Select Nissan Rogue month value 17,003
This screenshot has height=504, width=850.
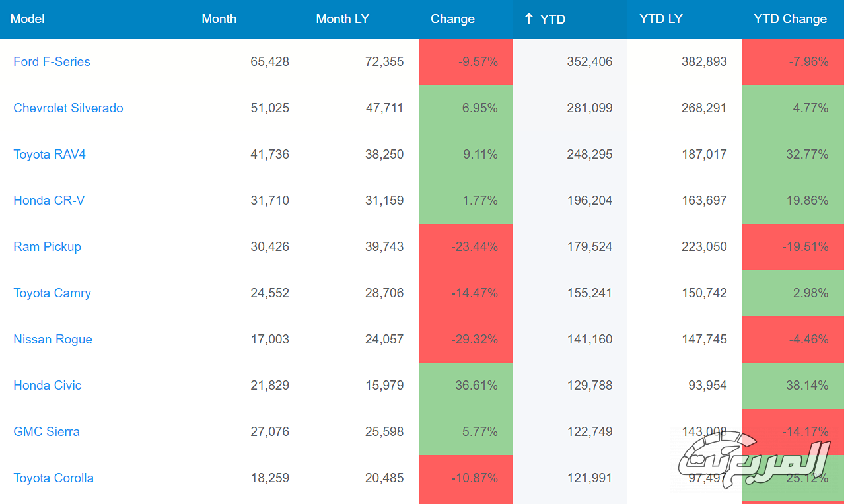tap(269, 339)
